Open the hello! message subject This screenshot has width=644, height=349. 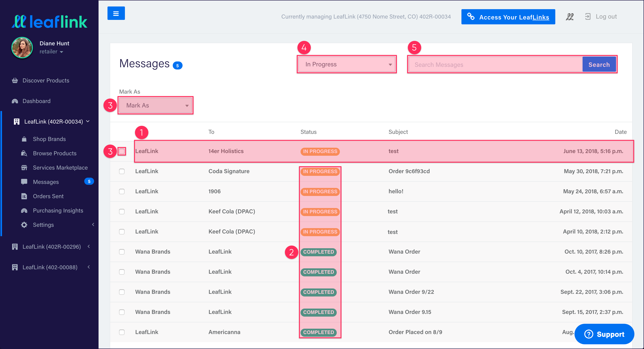[x=396, y=191]
